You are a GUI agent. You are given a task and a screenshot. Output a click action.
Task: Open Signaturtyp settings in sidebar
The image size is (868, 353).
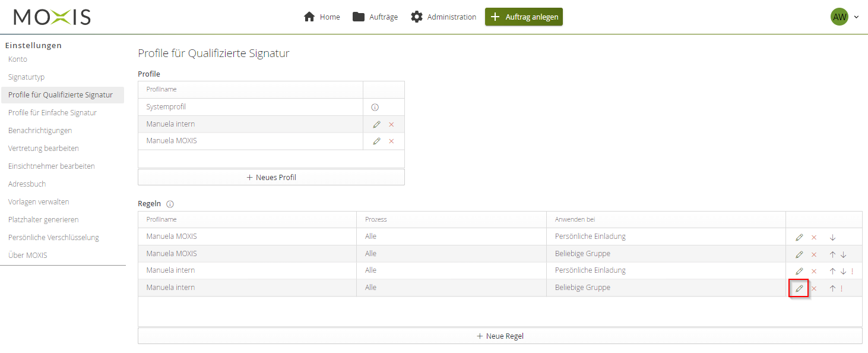point(27,77)
